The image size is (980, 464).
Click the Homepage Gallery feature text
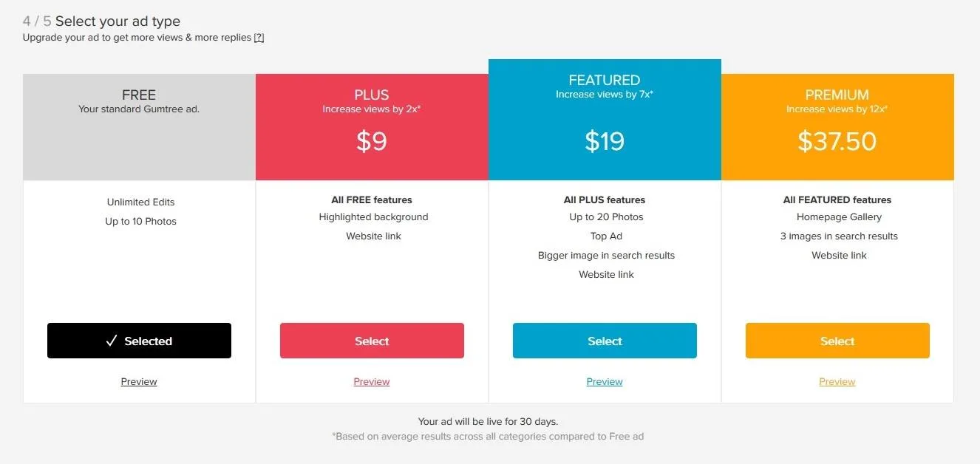(x=839, y=217)
